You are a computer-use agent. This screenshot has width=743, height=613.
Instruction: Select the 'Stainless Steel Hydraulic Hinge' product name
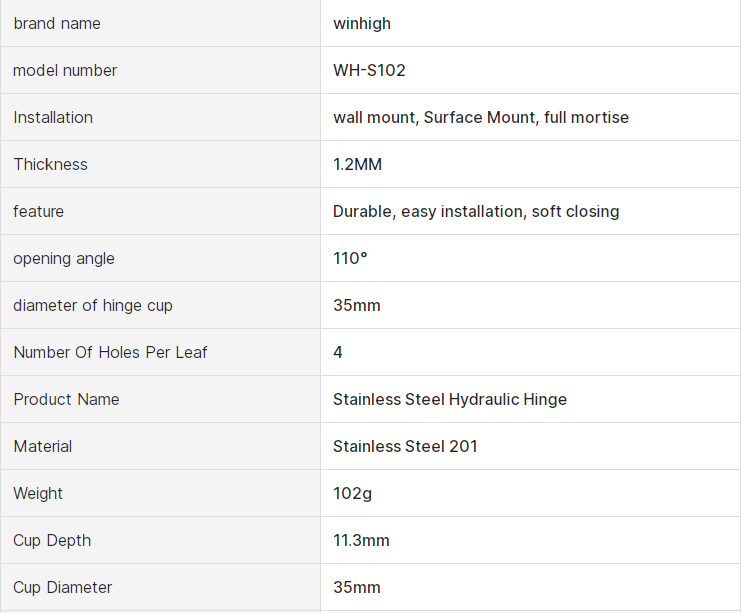click(x=450, y=399)
